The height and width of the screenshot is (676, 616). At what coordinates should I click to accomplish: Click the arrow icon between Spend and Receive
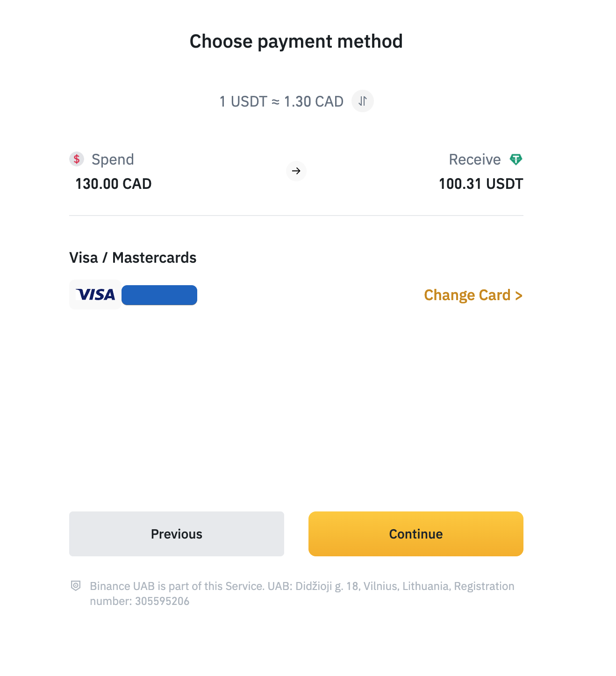pos(296,171)
